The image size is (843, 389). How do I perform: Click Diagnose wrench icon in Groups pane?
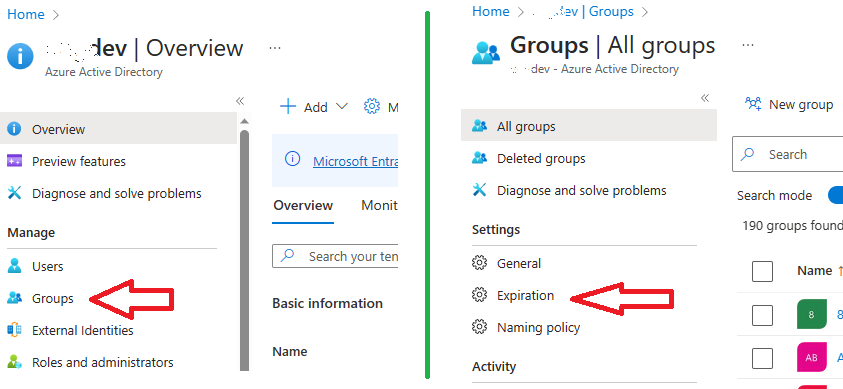479,190
